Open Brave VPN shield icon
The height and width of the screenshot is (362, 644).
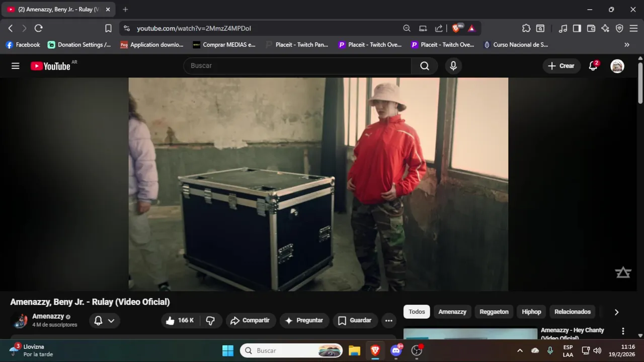(x=619, y=28)
